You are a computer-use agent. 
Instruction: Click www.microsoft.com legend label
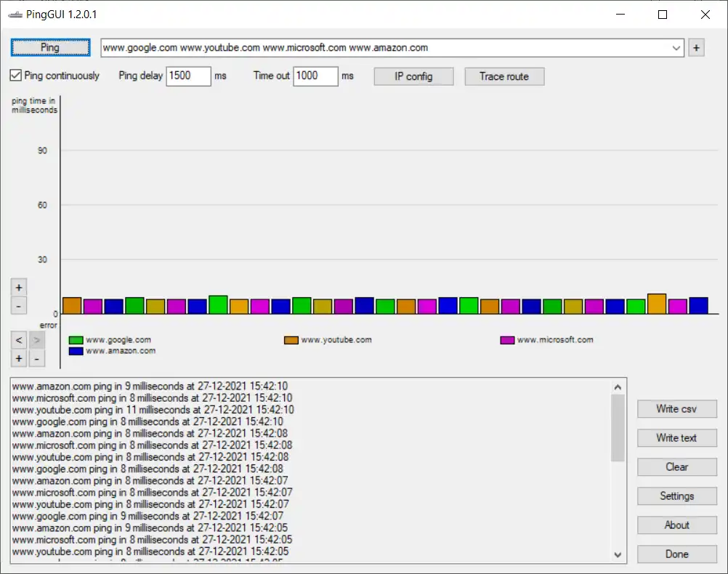tap(555, 340)
